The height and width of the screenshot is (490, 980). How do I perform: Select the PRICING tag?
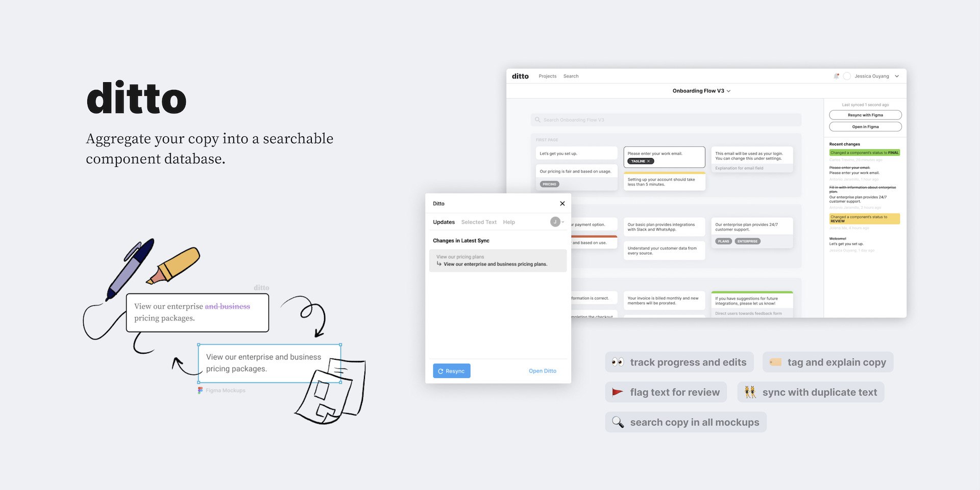549,184
